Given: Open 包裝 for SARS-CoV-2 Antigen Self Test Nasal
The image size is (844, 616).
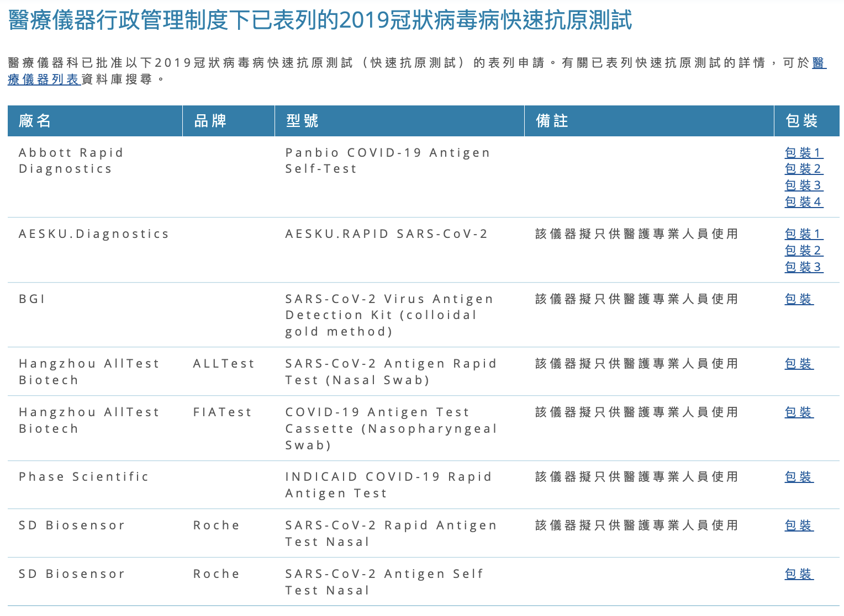Looking at the screenshot, I should [x=799, y=574].
